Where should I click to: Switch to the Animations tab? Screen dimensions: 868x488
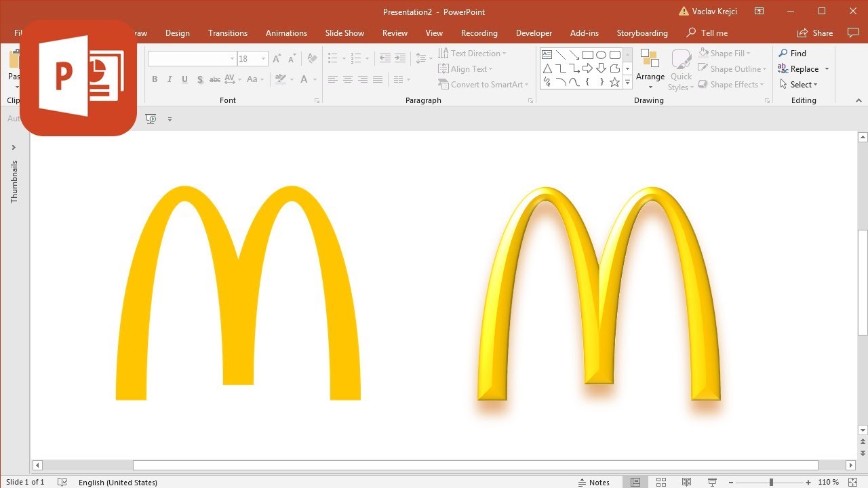coord(286,33)
